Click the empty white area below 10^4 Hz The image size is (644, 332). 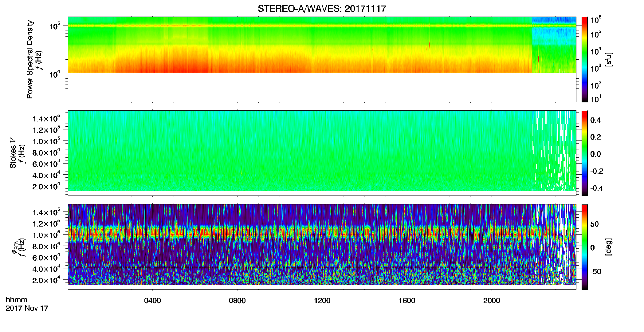click(322, 87)
